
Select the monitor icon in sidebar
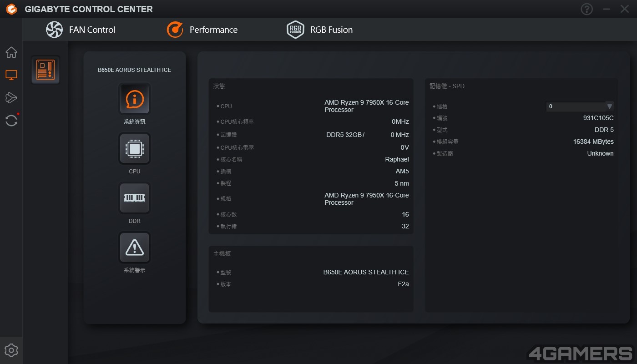pos(11,75)
